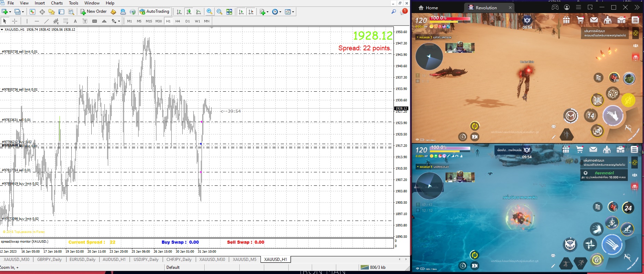Screen dimensions: 644x274
Task: Expand the profiles dropdown arrow
Action: coord(23,12)
